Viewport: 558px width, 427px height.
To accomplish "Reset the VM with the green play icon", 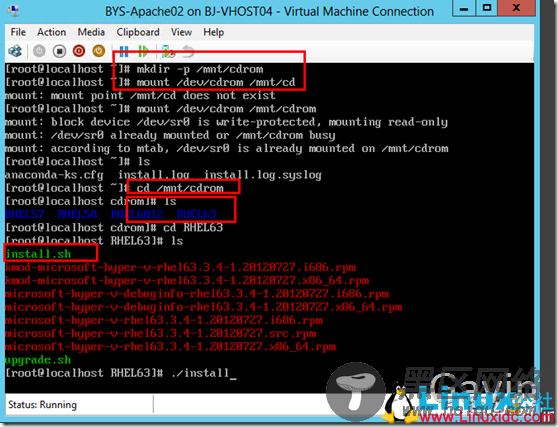I will [143, 51].
